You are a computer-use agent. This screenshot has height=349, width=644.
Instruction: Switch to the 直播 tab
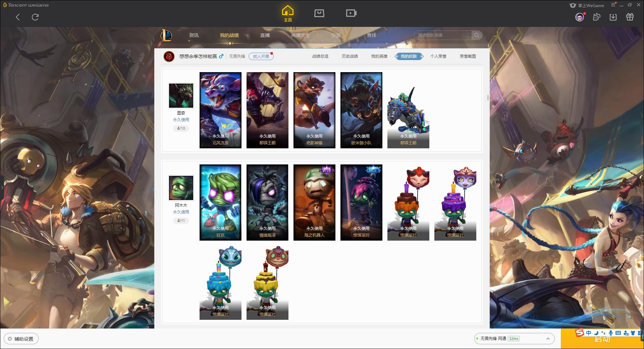tap(265, 35)
